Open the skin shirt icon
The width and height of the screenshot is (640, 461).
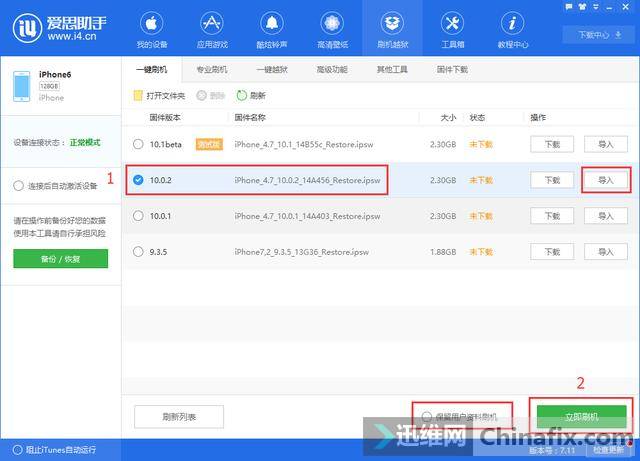582,7
